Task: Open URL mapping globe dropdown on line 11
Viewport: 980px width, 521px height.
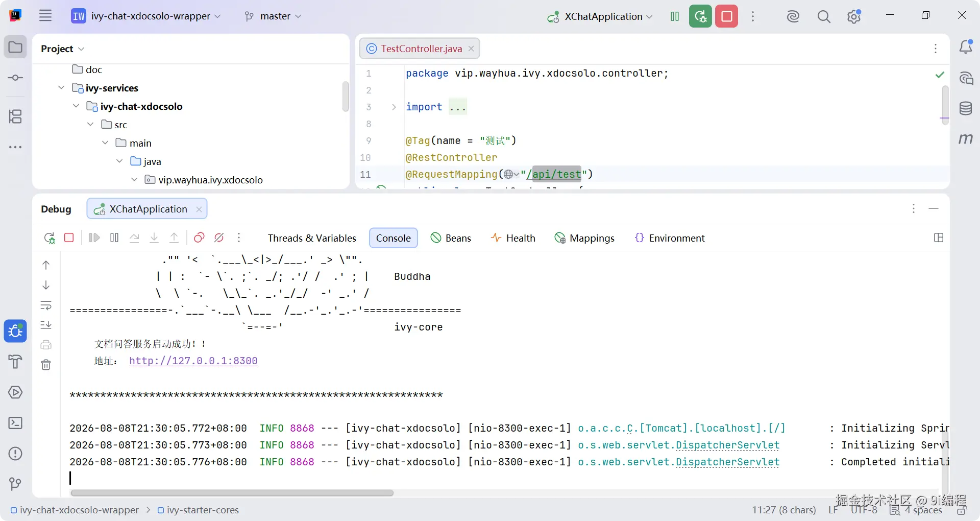Action: pos(511,175)
